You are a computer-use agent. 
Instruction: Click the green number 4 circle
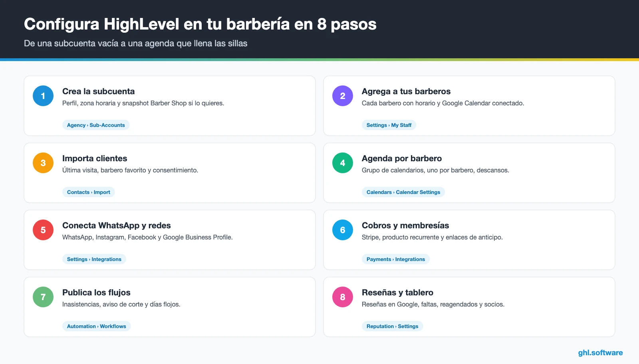(343, 163)
